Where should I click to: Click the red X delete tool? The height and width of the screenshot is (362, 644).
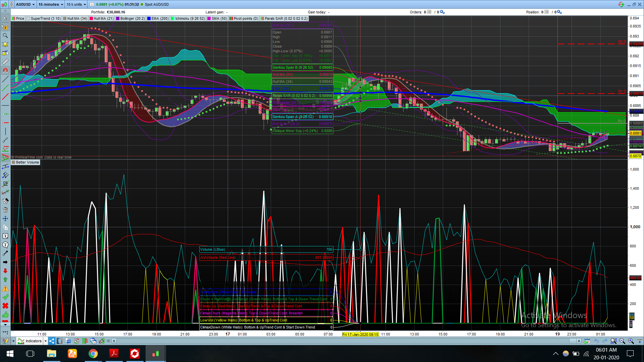pyautogui.click(x=5, y=306)
